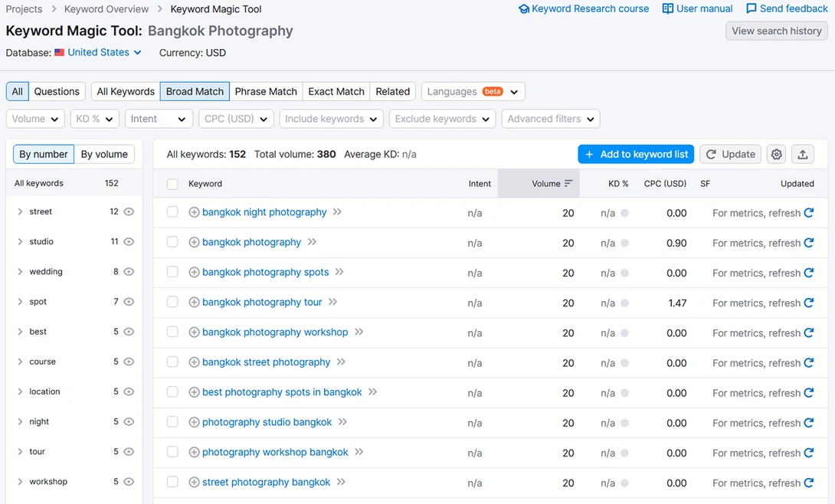Check the bangkok photography spots checkbox
Image resolution: width=835 pixels, height=504 pixels.
[172, 272]
